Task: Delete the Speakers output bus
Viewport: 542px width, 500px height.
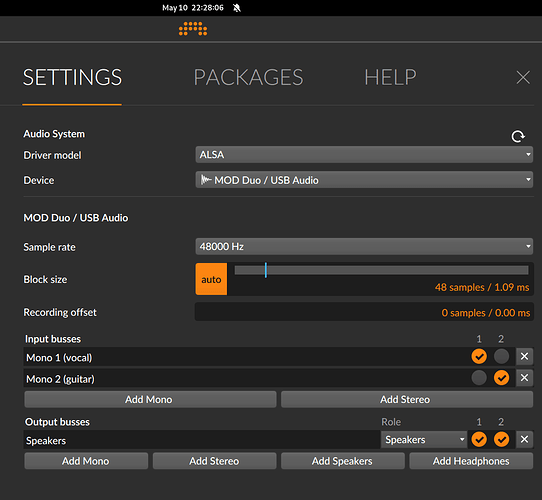Action: 524,439
